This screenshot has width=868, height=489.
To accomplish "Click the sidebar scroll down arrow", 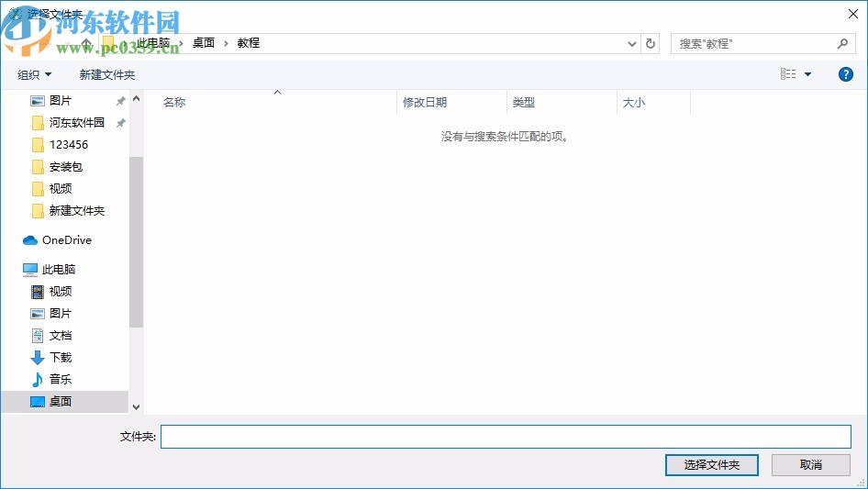I will point(136,407).
